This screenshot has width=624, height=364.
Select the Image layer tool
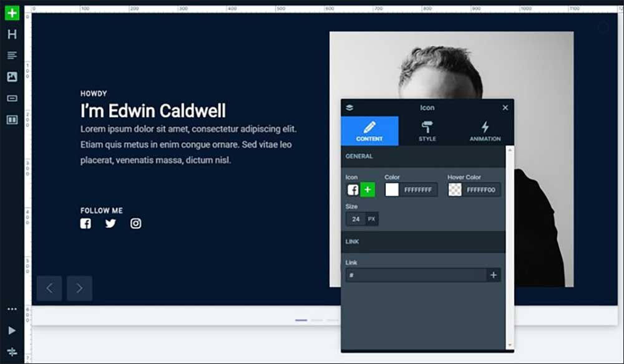point(12,77)
